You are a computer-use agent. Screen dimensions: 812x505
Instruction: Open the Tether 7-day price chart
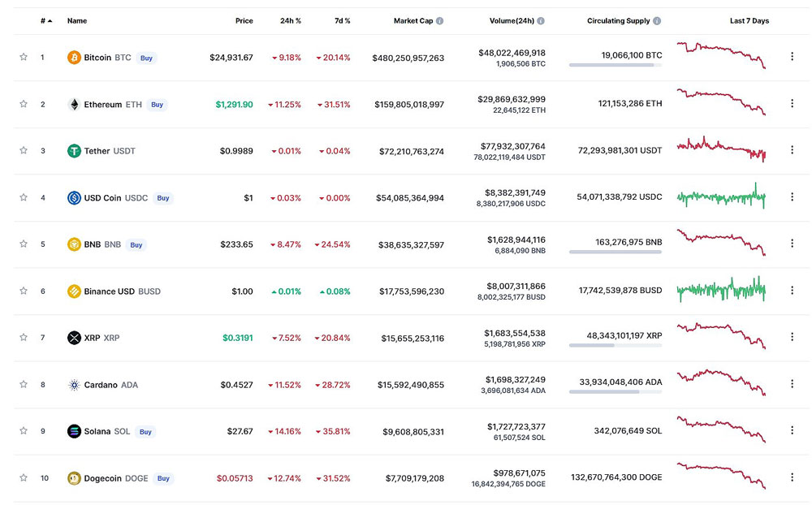721,148
